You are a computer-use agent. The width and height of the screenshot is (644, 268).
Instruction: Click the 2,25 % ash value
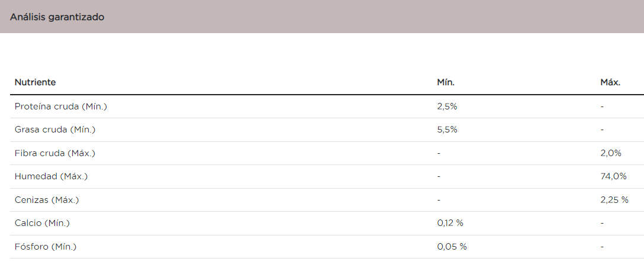pyautogui.click(x=614, y=200)
